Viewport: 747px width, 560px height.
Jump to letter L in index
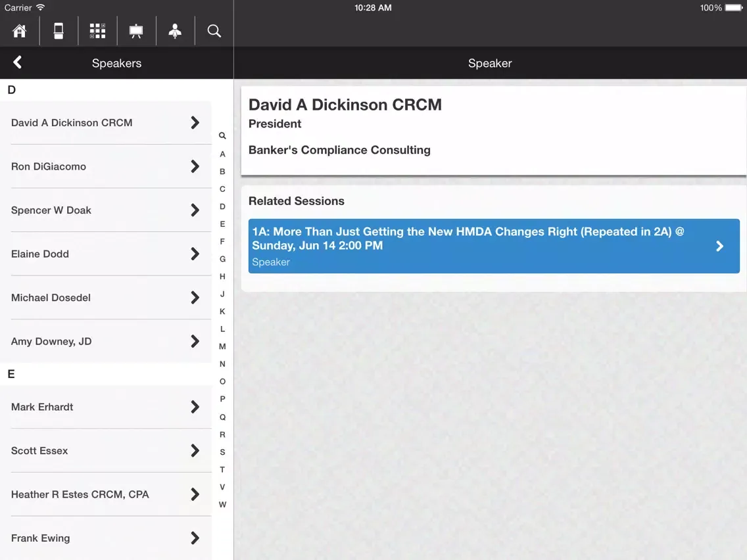coord(222,329)
